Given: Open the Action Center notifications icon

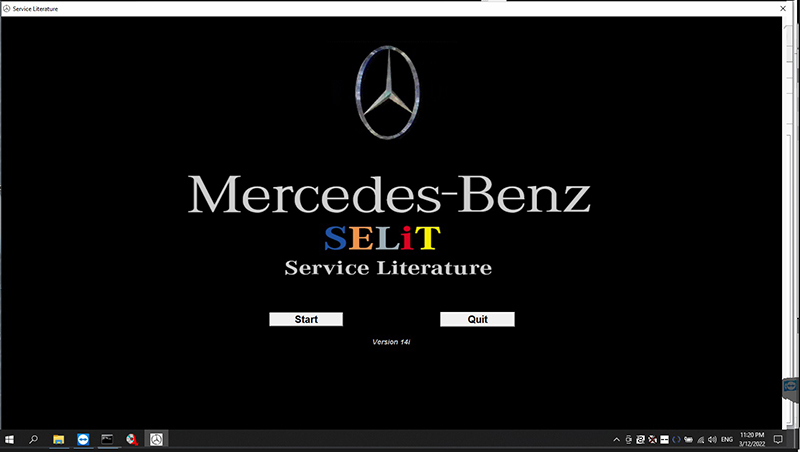Looking at the screenshot, I should pos(778,439).
